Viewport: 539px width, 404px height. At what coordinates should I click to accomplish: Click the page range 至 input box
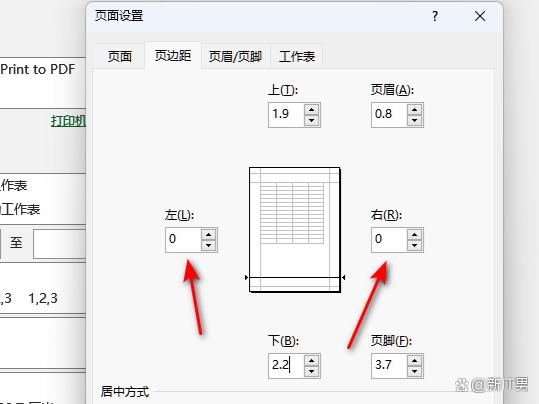click(59, 244)
